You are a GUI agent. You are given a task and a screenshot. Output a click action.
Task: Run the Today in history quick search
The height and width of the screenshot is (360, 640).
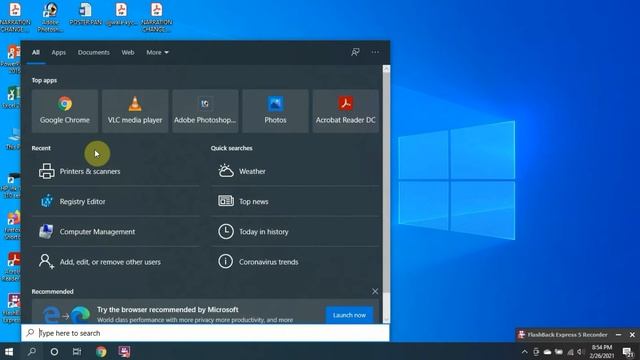295,232
